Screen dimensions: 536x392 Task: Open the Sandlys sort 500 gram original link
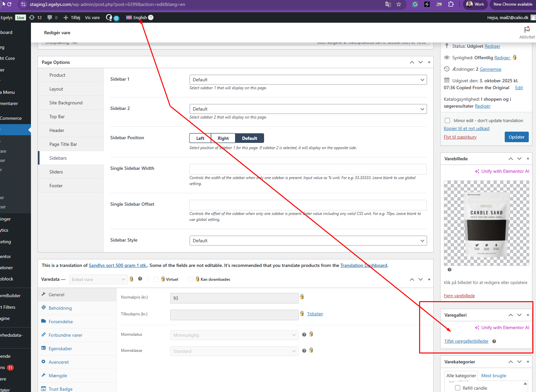(118, 265)
